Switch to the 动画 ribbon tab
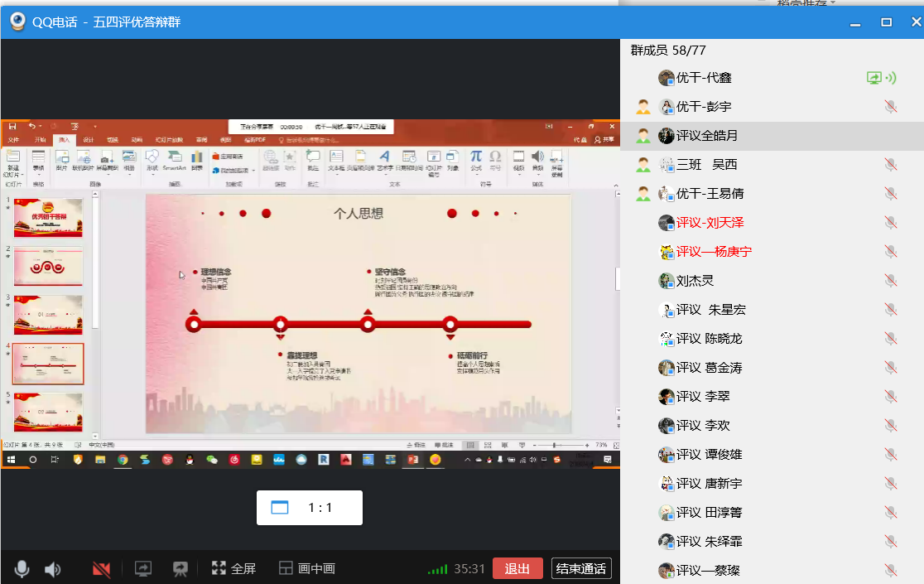This screenshot has width=924, height=584. coord(137,140)
